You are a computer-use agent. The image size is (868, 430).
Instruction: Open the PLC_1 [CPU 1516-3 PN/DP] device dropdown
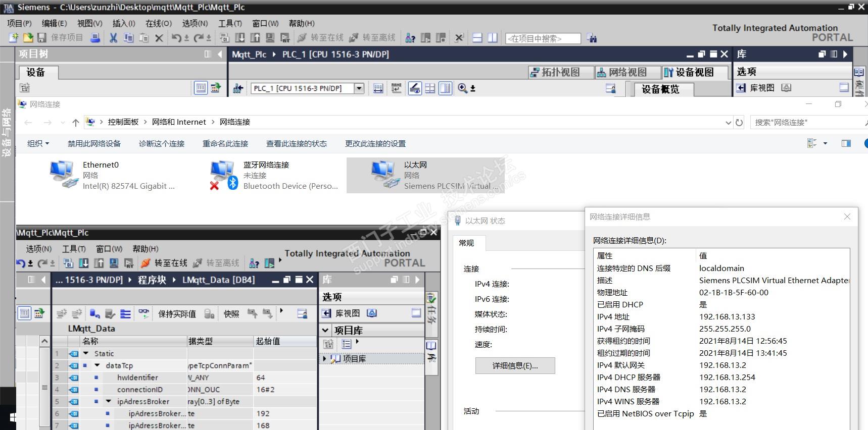[x=359, y=88]
